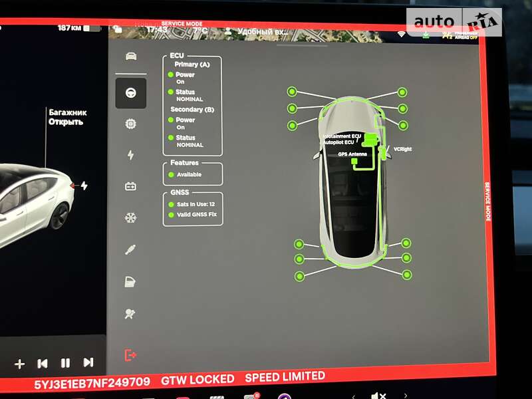Open the chip processor section in sidebar
532x399 pixels.
click(x=130, y=124)
